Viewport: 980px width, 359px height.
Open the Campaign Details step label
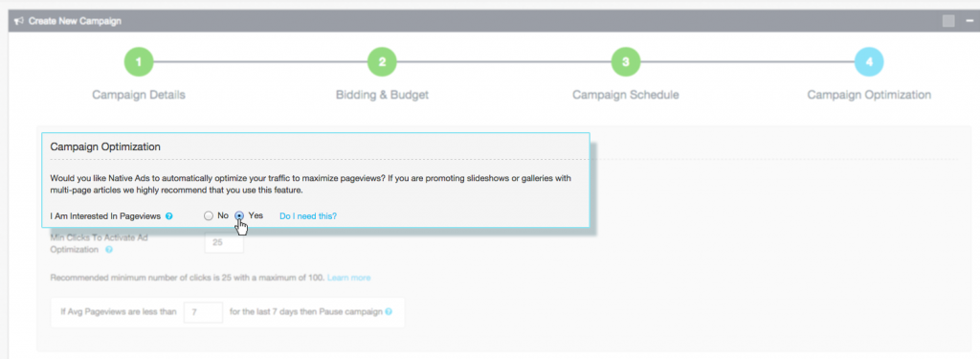(139, 95)
